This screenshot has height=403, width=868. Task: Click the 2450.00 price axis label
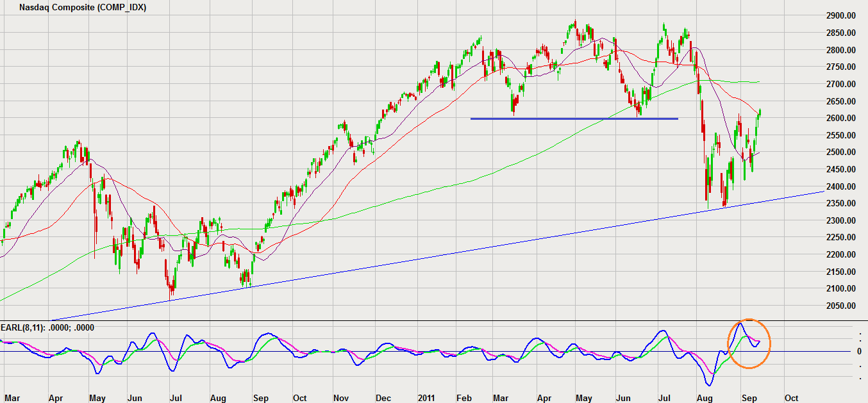[840, 169]
